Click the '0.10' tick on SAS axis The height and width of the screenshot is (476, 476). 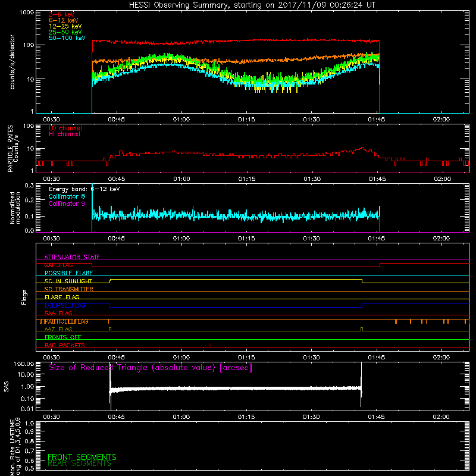coord(27,399)
